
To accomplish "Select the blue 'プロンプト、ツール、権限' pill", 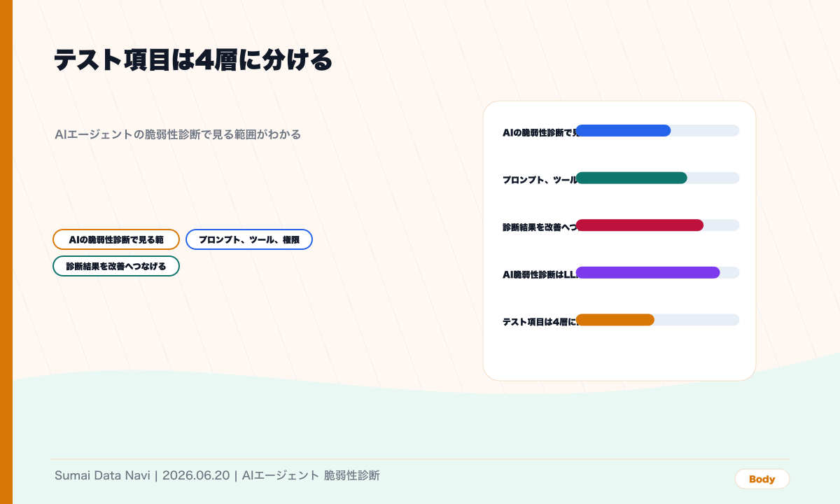I will coord(249,239).
